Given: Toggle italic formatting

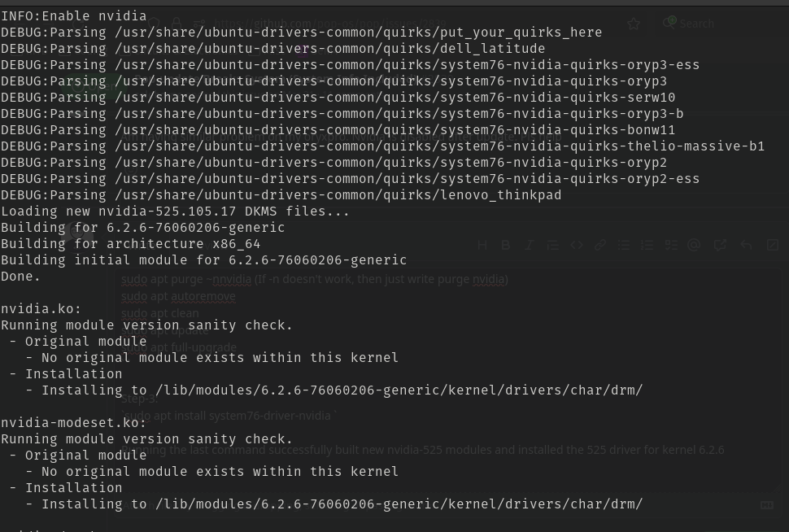Looking at the screenshot, I should tap(529, 244).
